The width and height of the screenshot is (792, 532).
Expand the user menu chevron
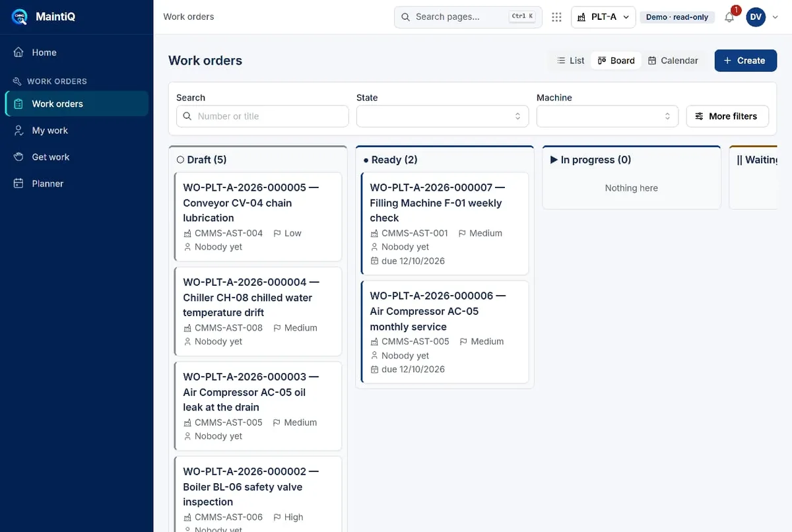click(x=775, y=17)
